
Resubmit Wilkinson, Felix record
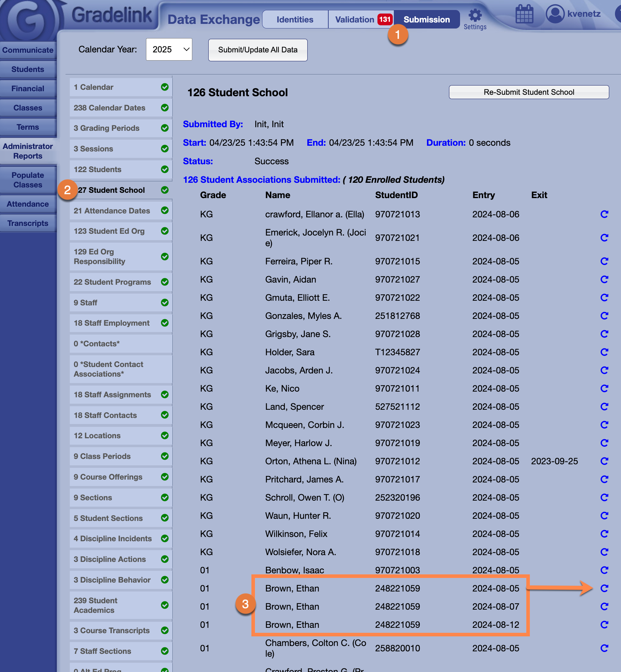[604, 534]
